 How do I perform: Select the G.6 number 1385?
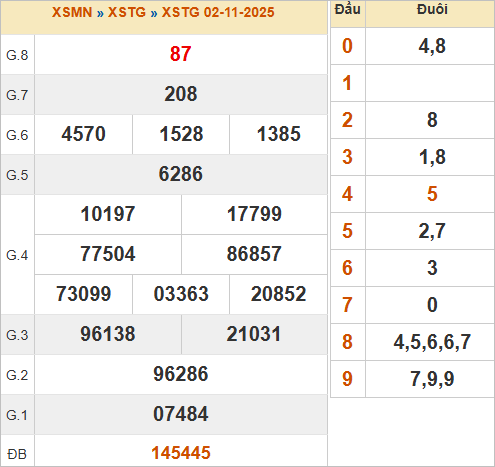pyautogui.click(x=279, y=134)
